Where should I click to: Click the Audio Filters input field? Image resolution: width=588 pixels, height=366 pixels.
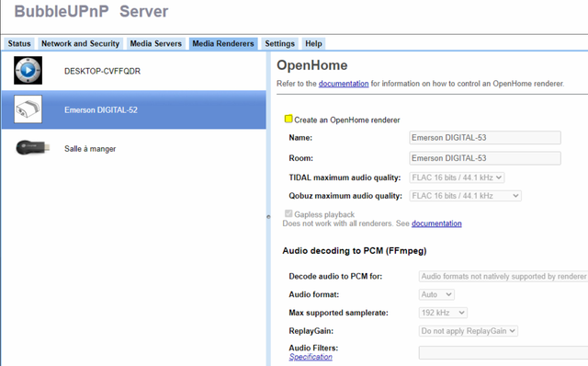point(503,352)
